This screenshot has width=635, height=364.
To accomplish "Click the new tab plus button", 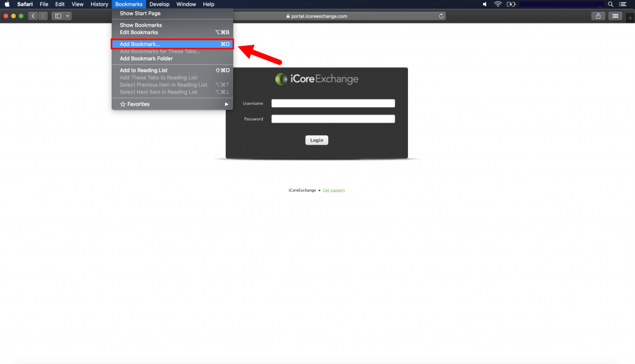I will (x=630, y=18).
